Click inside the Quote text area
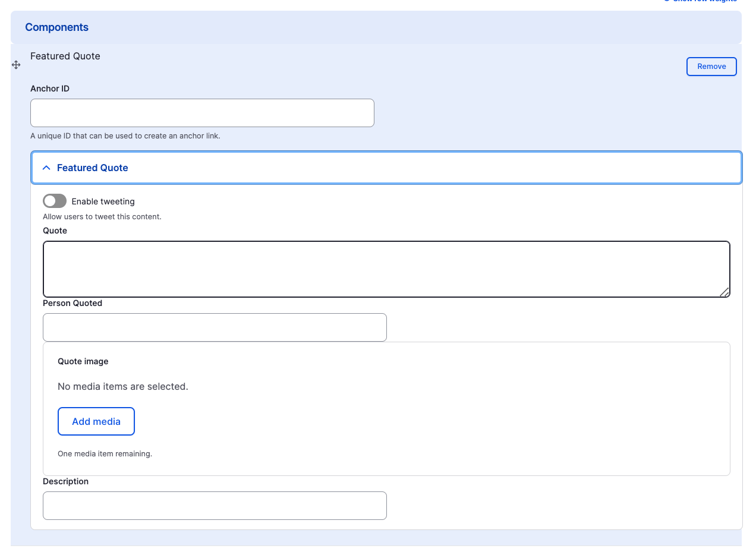Viewport: 756px width, 555px height. (x=386, y=269)
